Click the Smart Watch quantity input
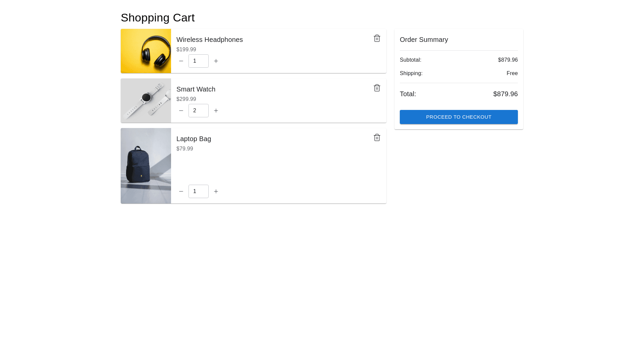The width and height of the screenshot is (644, 362). (198, 111)
